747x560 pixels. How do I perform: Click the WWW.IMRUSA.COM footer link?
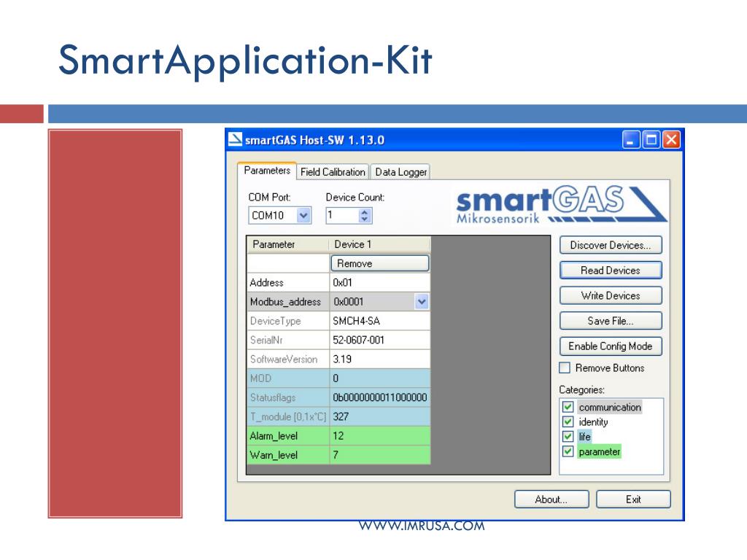422,526
